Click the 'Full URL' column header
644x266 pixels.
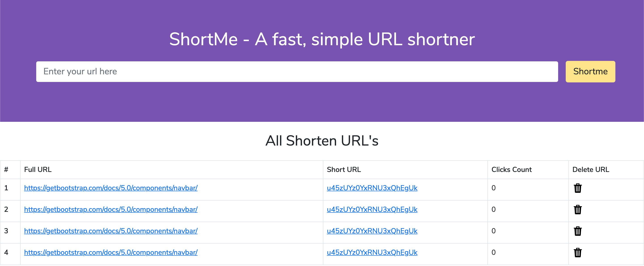point(38,170)
